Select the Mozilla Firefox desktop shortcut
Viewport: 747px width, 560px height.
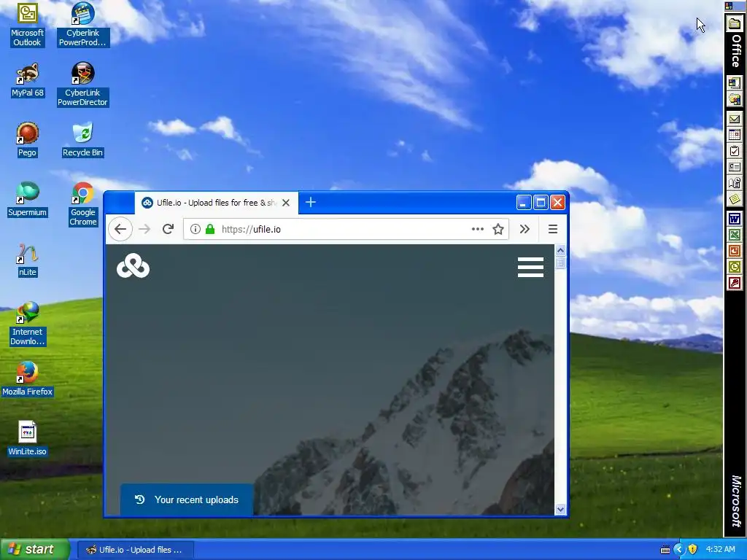coord(27,379)
